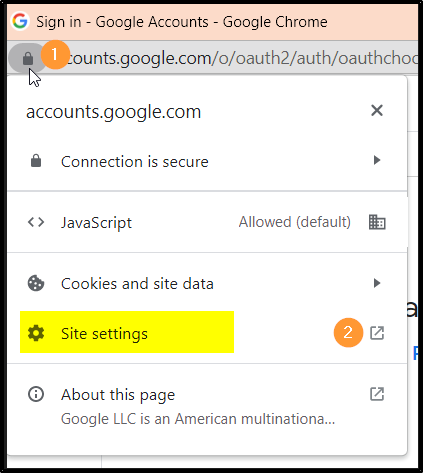Close the accounts.google.com site info popup
This screenshot has height=473, width=423.
pyautogui.click(x=377, y=110)
